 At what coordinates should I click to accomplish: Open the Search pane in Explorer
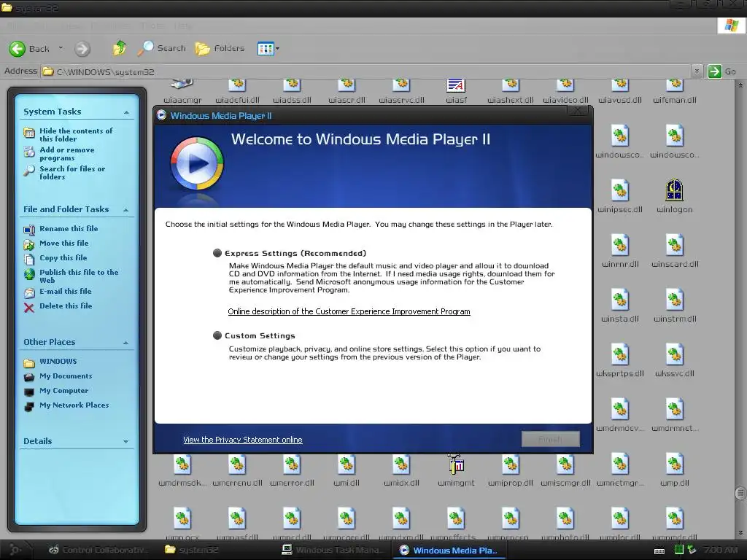click(x=161, y=48)
